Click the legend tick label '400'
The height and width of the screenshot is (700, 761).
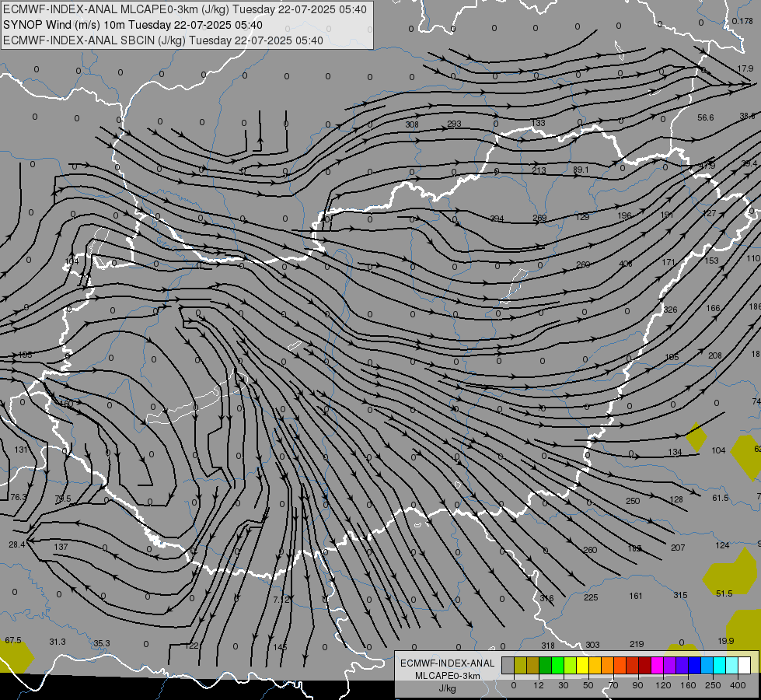click(738, 685)
